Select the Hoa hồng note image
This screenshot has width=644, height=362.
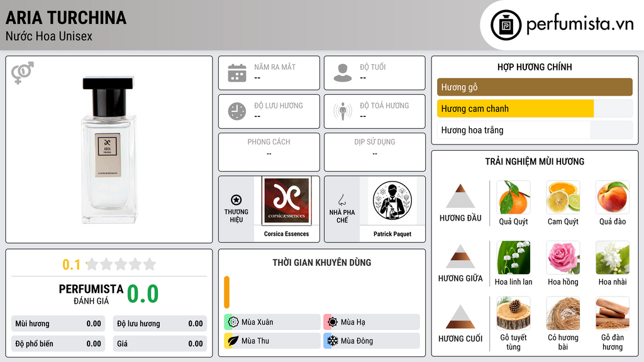pos(563,257)
